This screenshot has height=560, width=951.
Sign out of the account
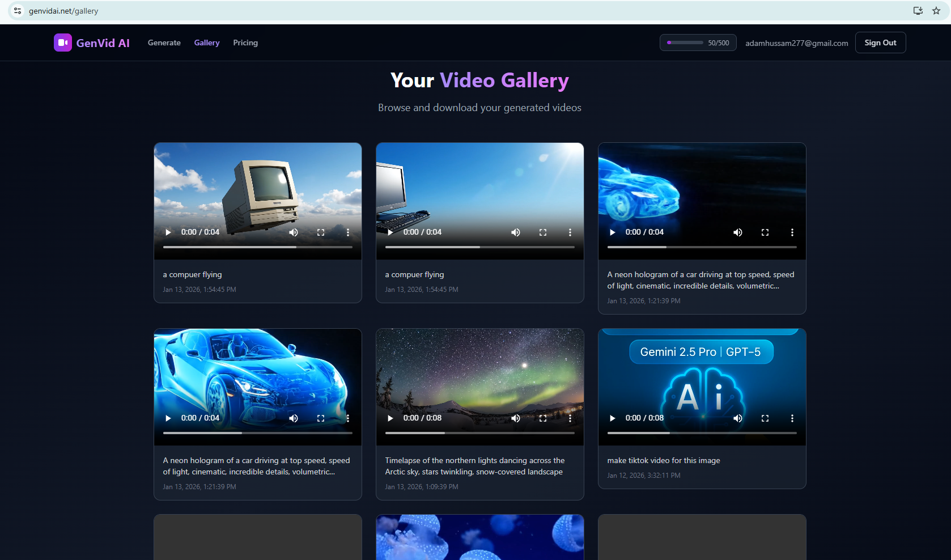[x=880, y=42]
